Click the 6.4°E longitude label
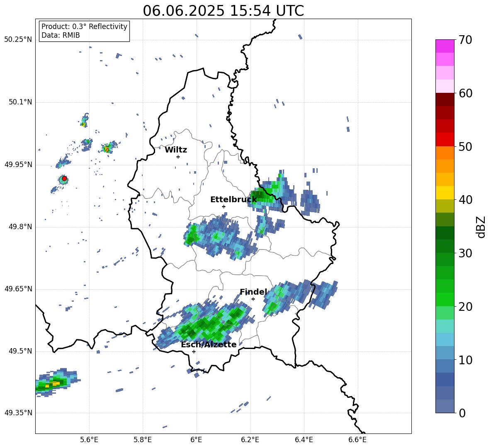Viewport: 491px width, 448px height. tap(304, 440)
